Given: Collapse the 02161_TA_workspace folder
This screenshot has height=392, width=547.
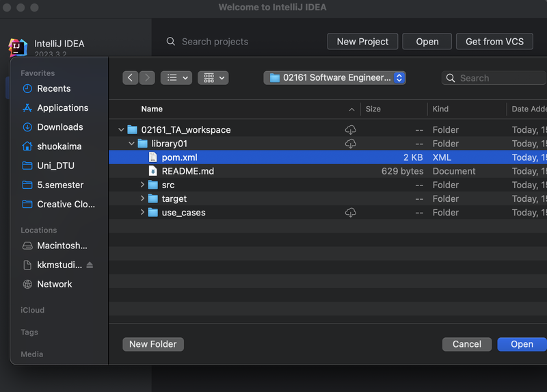Looking at the screenshot, I should point(121,130).
